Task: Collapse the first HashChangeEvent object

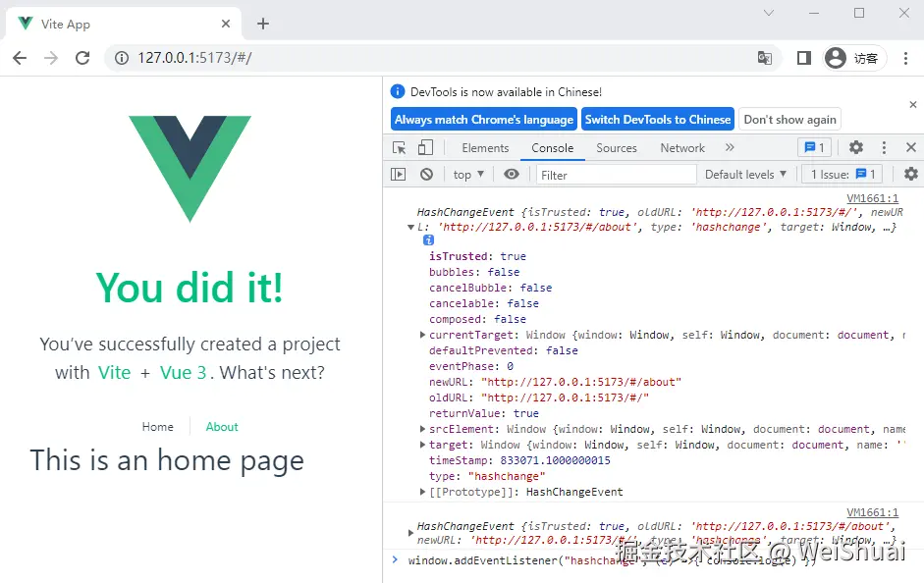Action: [x=410, y=228]
